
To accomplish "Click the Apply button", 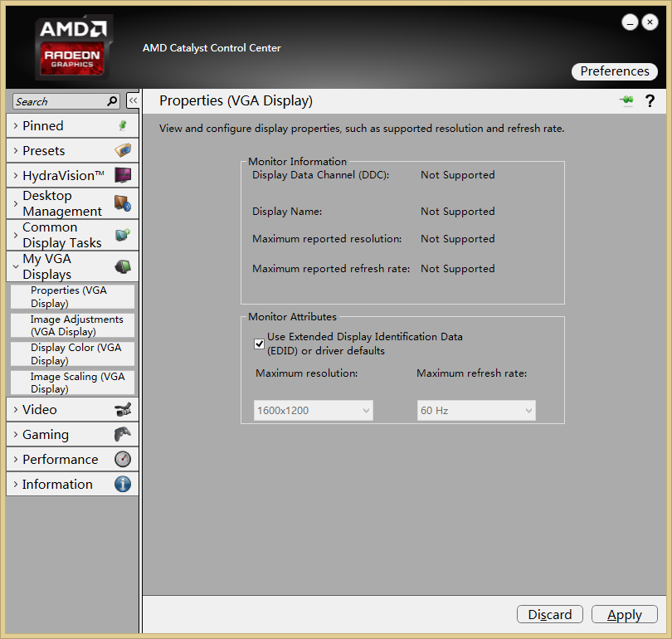I will [625, 614].
